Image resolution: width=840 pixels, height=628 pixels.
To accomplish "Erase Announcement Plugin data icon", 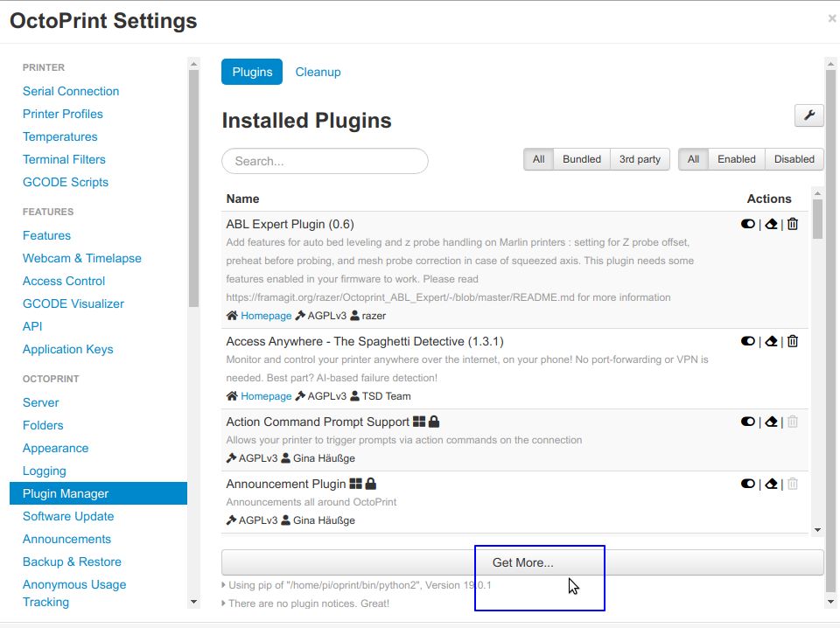I will tap(771, 484).
